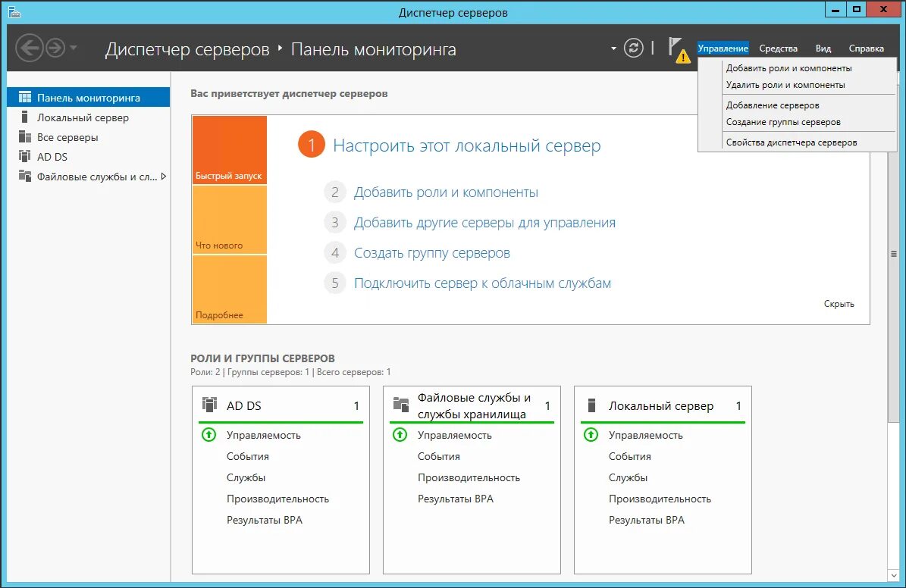906x588 pixels.
Task: Click the Локальный сервер sidebar icon
Action: (x=24, y=117)
